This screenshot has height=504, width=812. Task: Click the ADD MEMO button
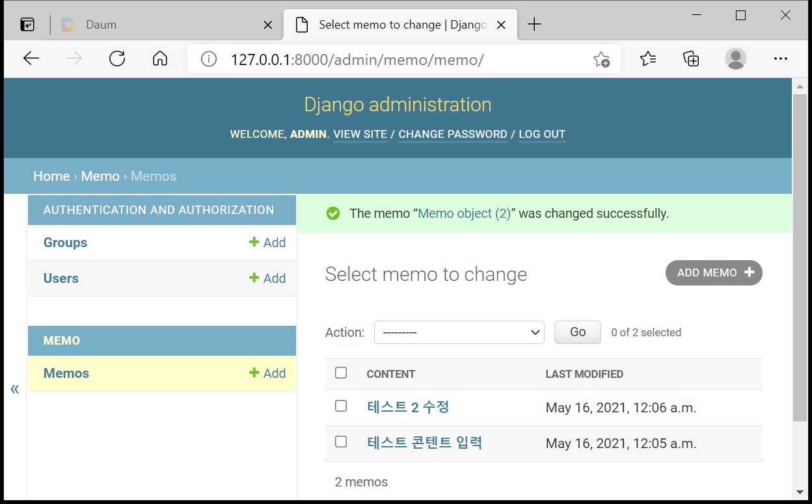[714, 273]
